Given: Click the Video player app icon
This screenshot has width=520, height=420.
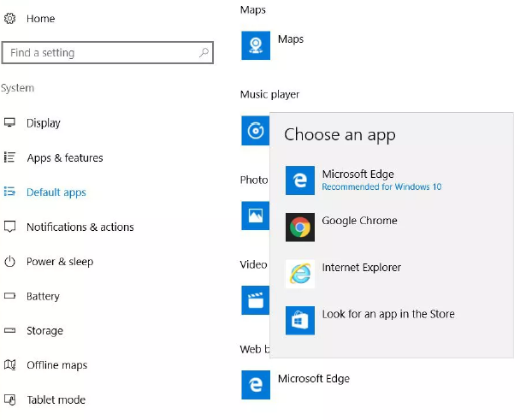Looking at the screenshot, I should pyautogui.click(x=255, y=299).
